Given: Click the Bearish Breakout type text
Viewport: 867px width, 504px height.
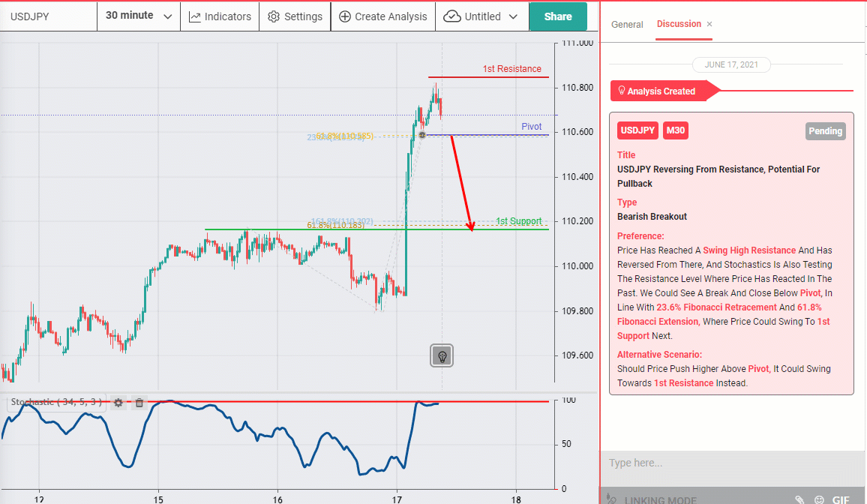Looking at the screenshot, I should [652, 217].
